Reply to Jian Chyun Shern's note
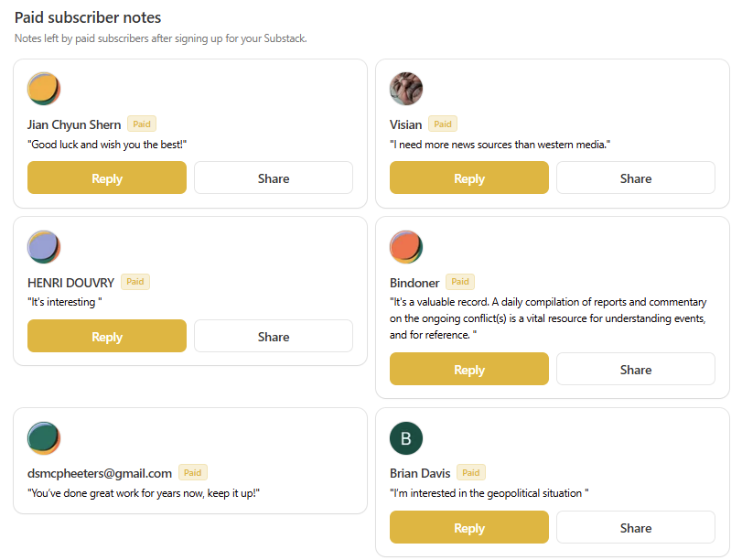Image resolution: width=742 pixels, height=560 pixels. coord(107,178)
